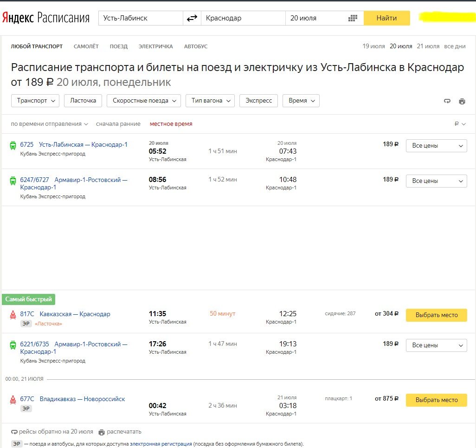
Task: Open Все цены for train 6725
Action: tap(436, 146)
